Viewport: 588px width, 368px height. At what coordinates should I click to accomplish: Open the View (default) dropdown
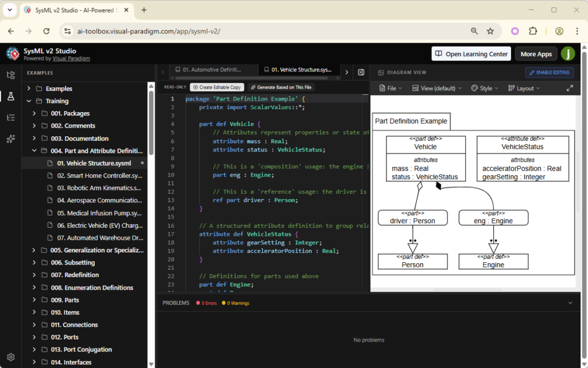pos(436,88)
